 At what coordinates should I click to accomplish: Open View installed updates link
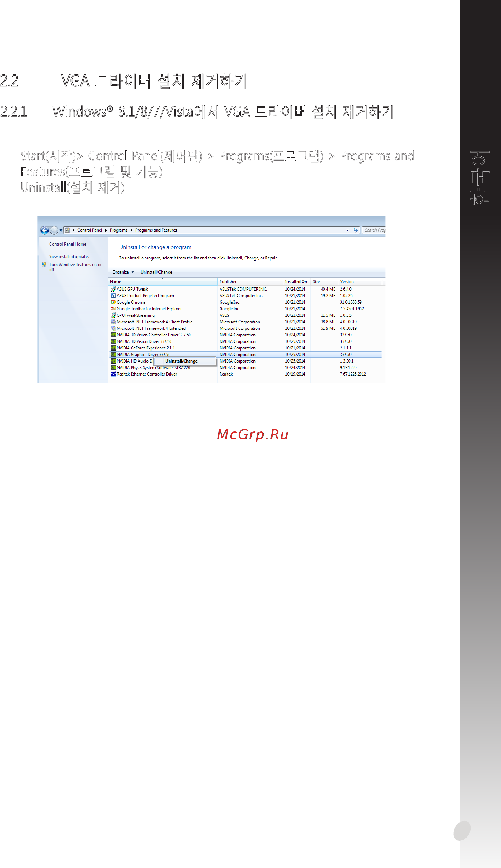(69, 257)
